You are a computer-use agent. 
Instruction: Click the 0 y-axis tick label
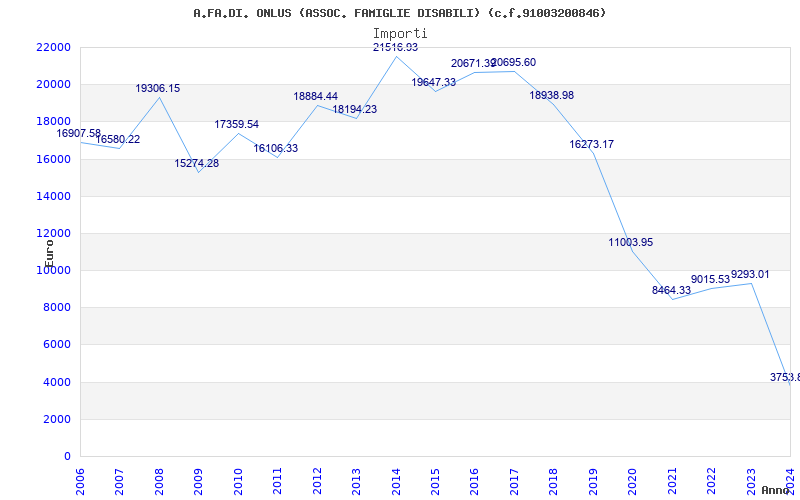click(x=67, y=457)
